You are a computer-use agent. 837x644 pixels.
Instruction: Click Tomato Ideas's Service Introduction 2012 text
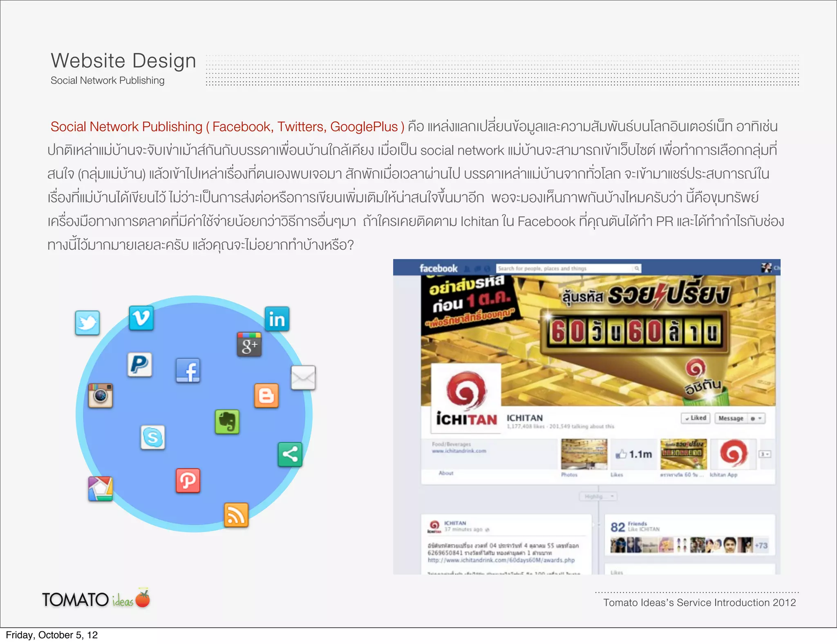point(700,602)
